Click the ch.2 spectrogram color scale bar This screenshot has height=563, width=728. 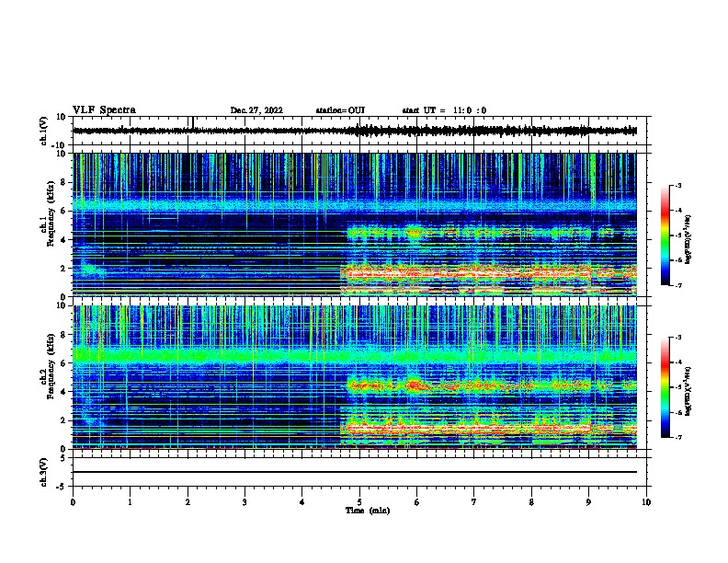(x=665, y=387)
